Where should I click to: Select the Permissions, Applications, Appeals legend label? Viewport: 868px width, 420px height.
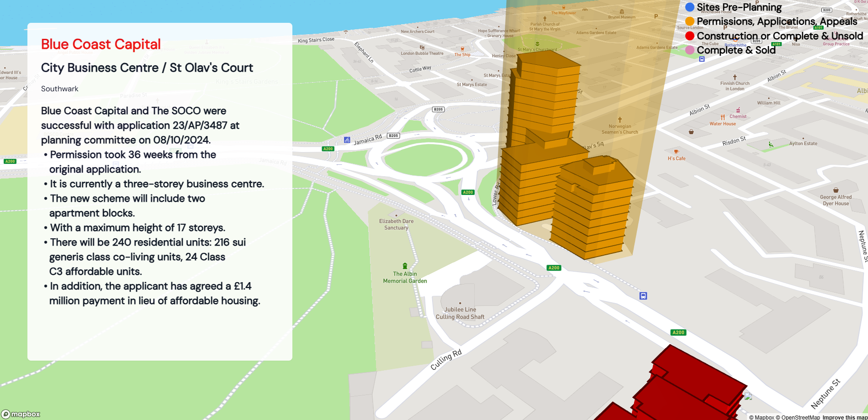(777, 21)
